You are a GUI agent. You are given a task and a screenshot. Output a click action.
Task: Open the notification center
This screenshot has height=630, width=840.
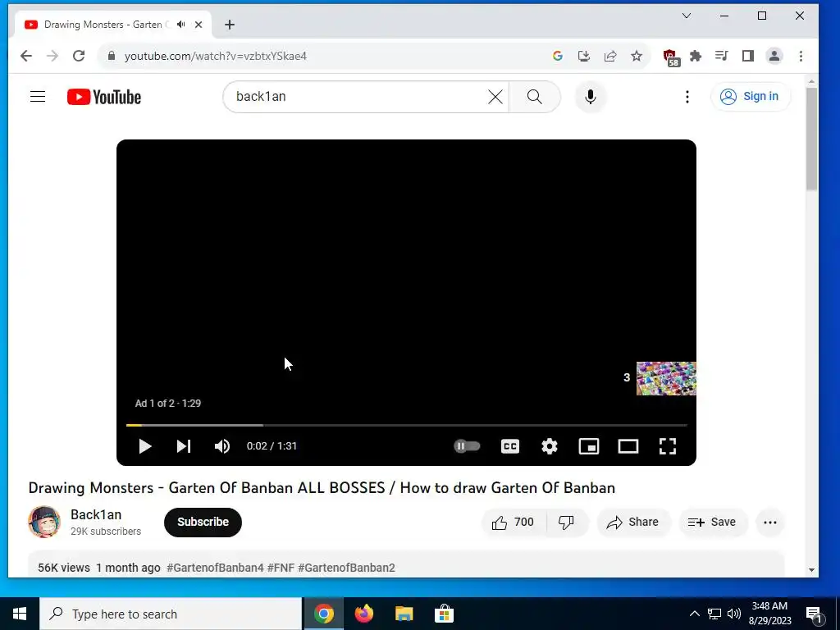click(814, 614)
